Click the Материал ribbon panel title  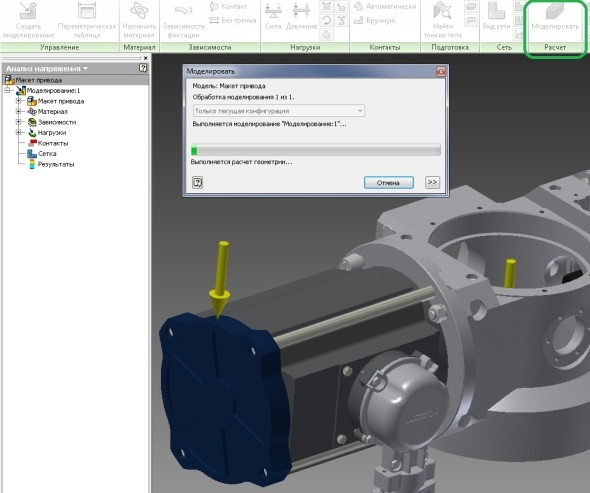tap(139, 47)
